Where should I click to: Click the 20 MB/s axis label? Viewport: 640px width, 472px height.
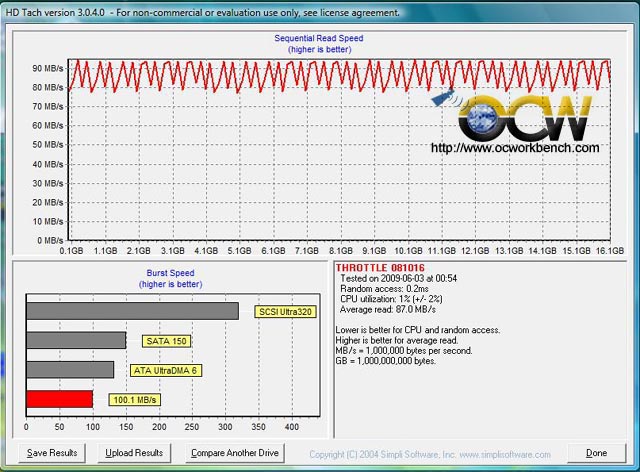48,202
